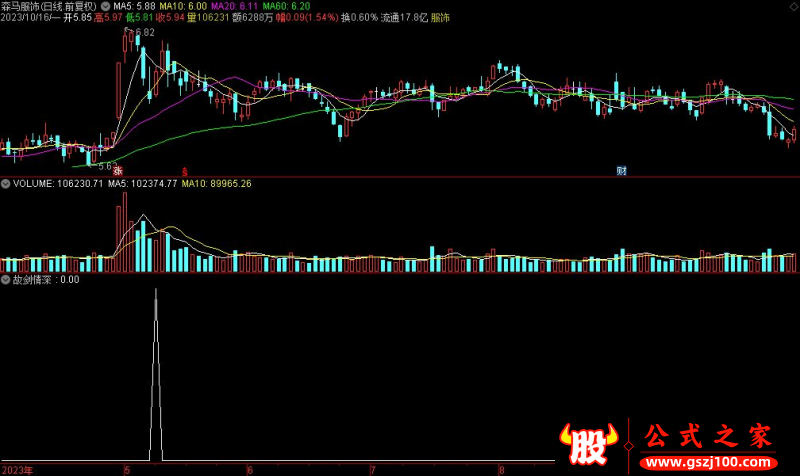
Task: Click the white spike peak in 故剑情深 panel
Action: (156, 291)
